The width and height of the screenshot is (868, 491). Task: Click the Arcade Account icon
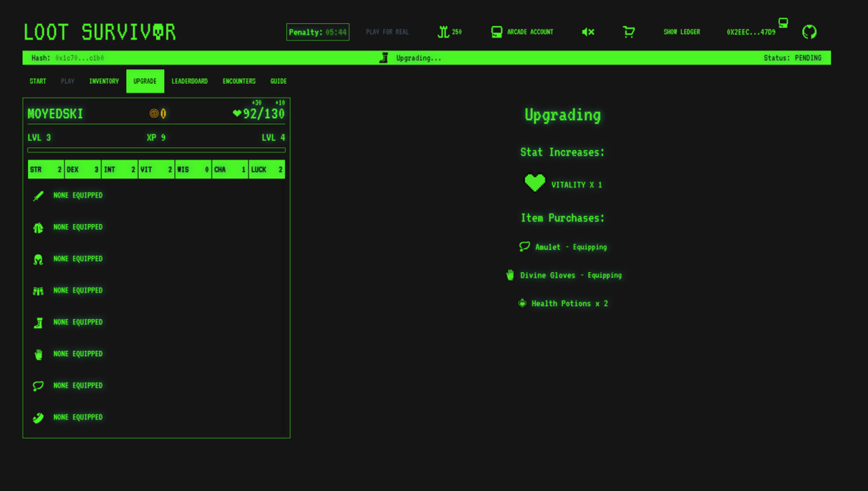point(496,32)
